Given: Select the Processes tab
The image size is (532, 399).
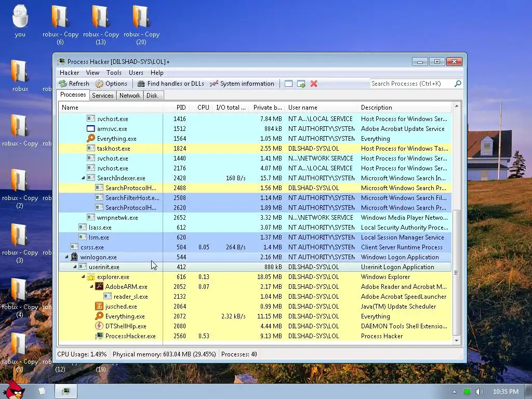Looking at the screenshot, I should (x=73, y=95).
